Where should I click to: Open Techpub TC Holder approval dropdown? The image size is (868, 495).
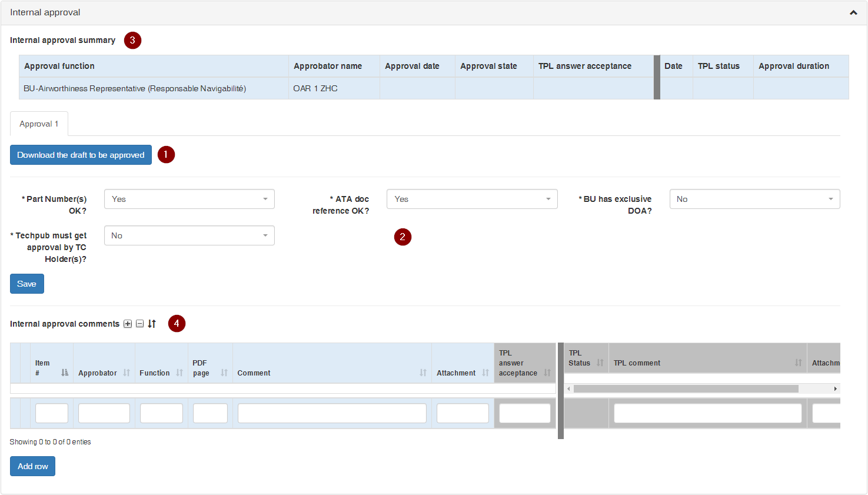pyautogui.click(x=189, y=235)
